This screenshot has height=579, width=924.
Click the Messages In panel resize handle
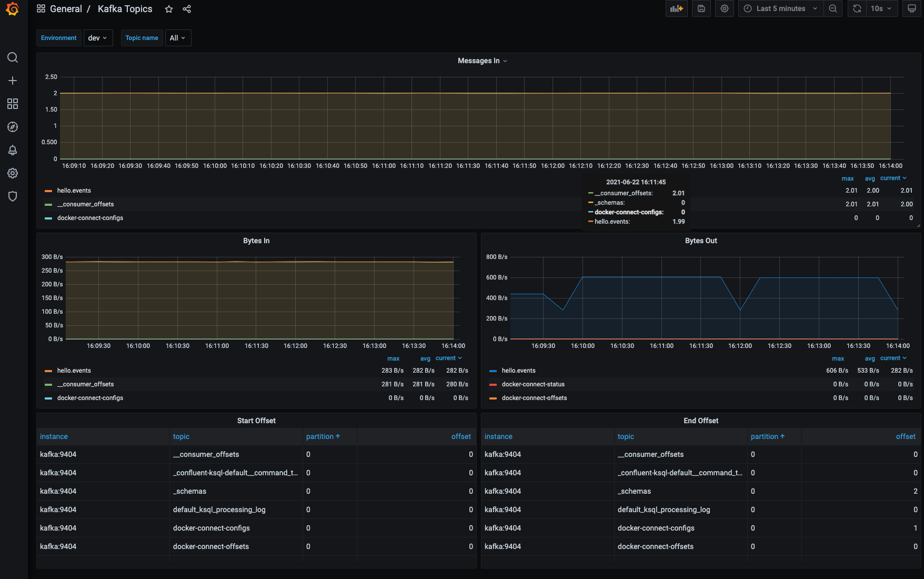click(x=918, y=225)
